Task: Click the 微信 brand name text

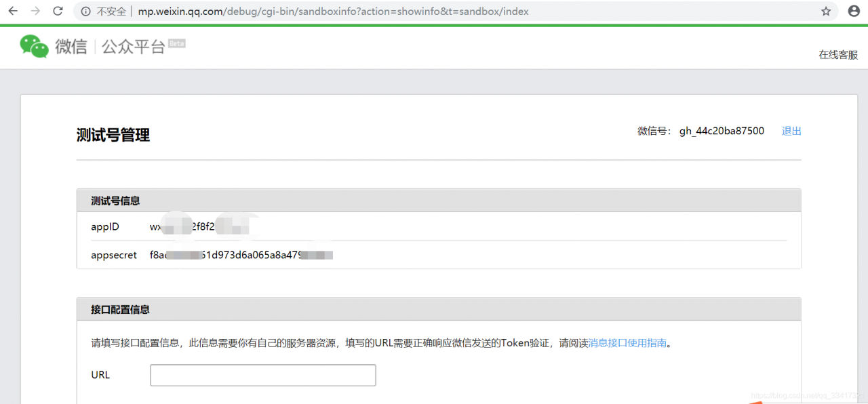Action: [x=71, y=47]
